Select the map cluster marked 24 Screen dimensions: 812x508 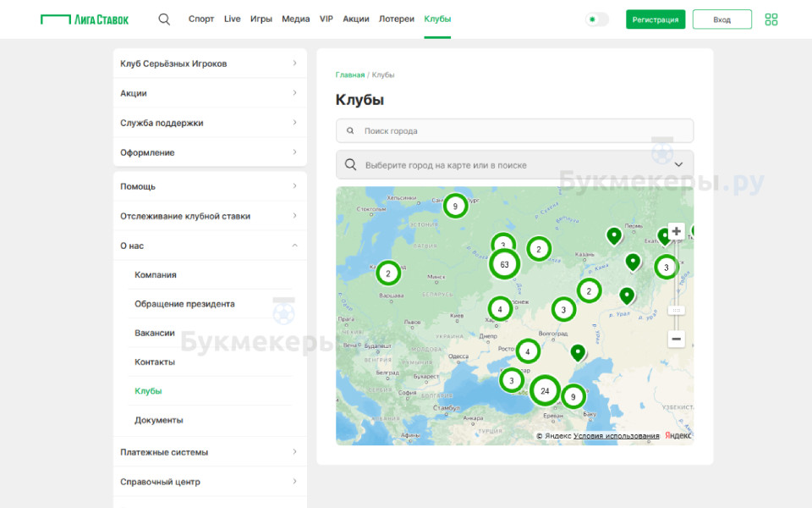[545, 391]
